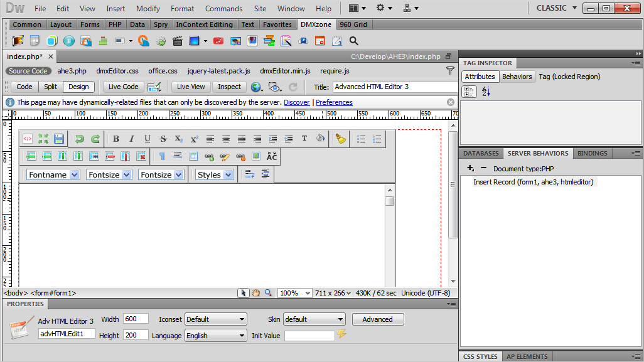Toggle justify text alignment
The image size is (644, 362).
point(242,139)
